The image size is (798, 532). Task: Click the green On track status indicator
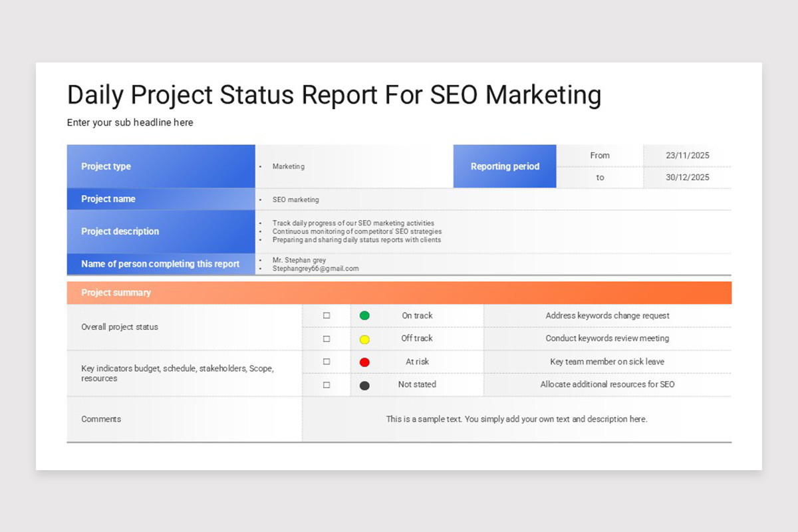[364, 315]
